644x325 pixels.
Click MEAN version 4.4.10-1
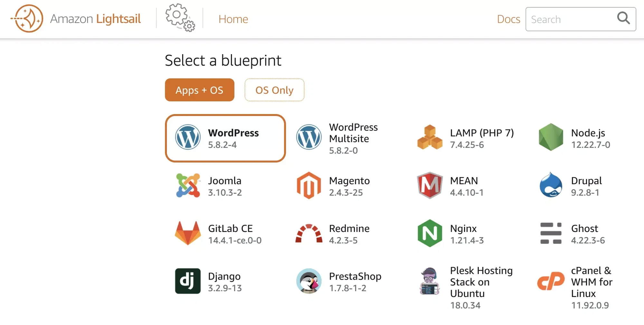(467, 193)
